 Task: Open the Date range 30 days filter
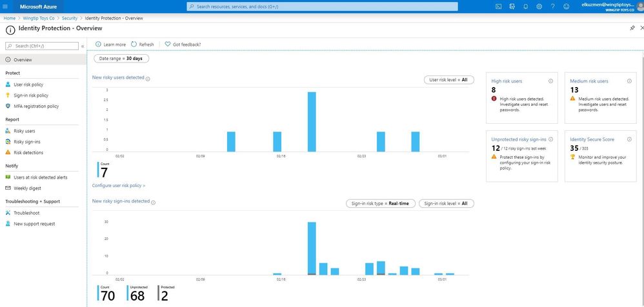click(121, 59)
